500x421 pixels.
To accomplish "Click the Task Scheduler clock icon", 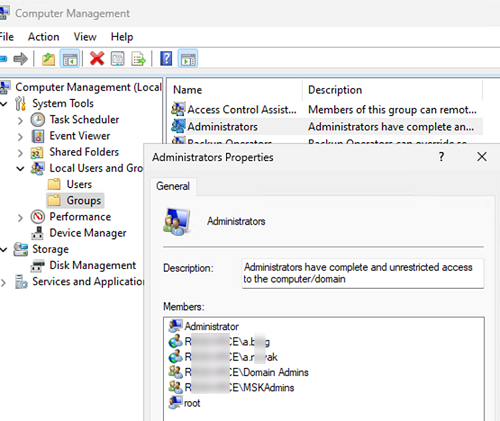I will [38, 120].
